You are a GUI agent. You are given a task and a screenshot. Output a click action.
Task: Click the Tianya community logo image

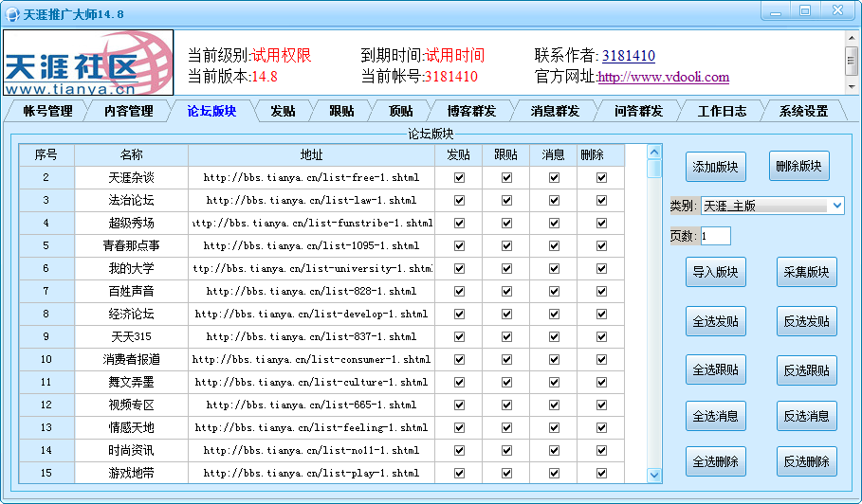(89, 63)
